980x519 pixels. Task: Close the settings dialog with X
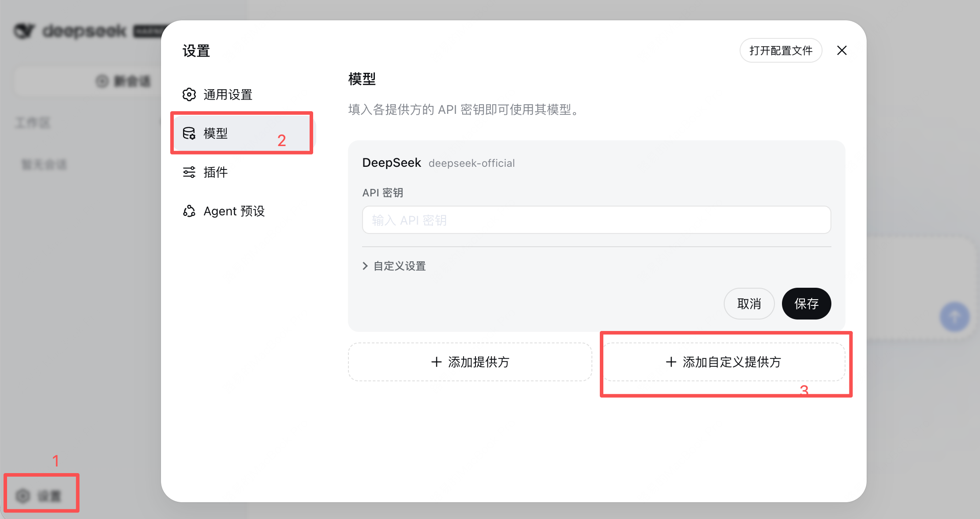click(x=842, y=50)
